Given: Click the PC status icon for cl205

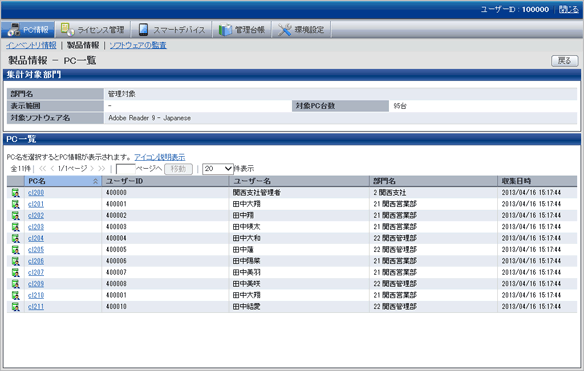Looking at the screenshot, I should click(15, 250).
